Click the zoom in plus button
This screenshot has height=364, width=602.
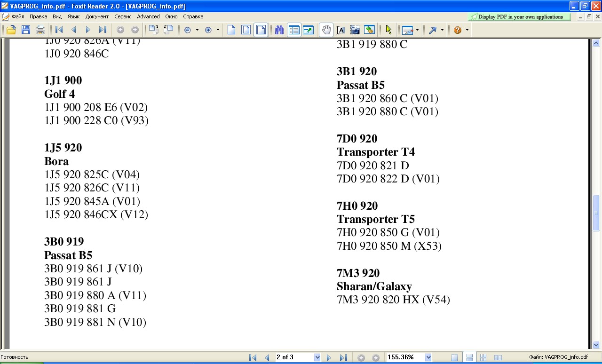pyautogui.click(x=208, y=30)
